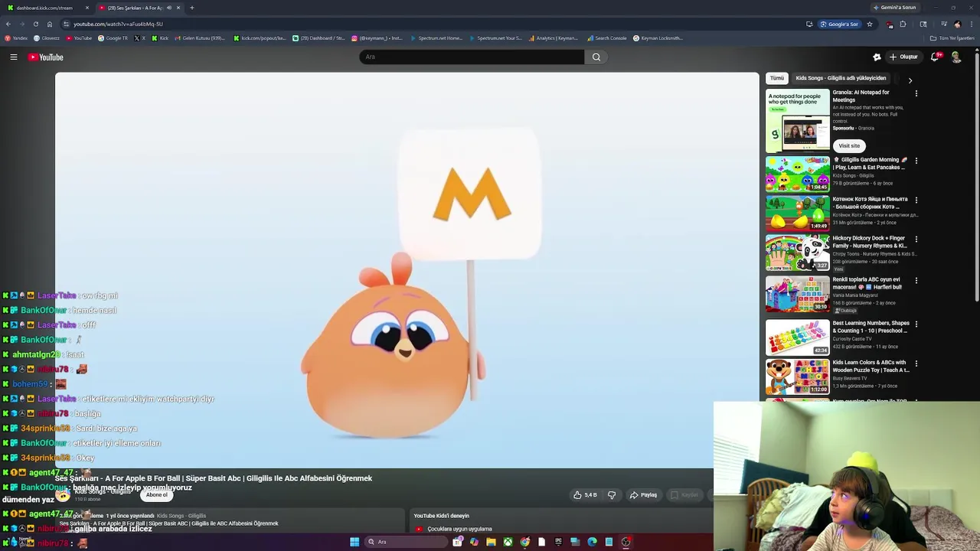Screen dimensions: 980x551
Task: Open the YouTube account avatar menu
Action: pyautogui.click(x=955, y=57)
